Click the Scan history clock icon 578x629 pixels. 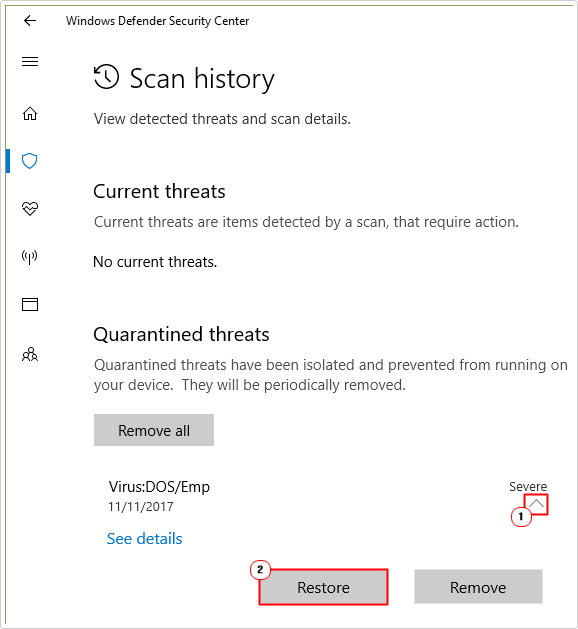pos(106,76)
